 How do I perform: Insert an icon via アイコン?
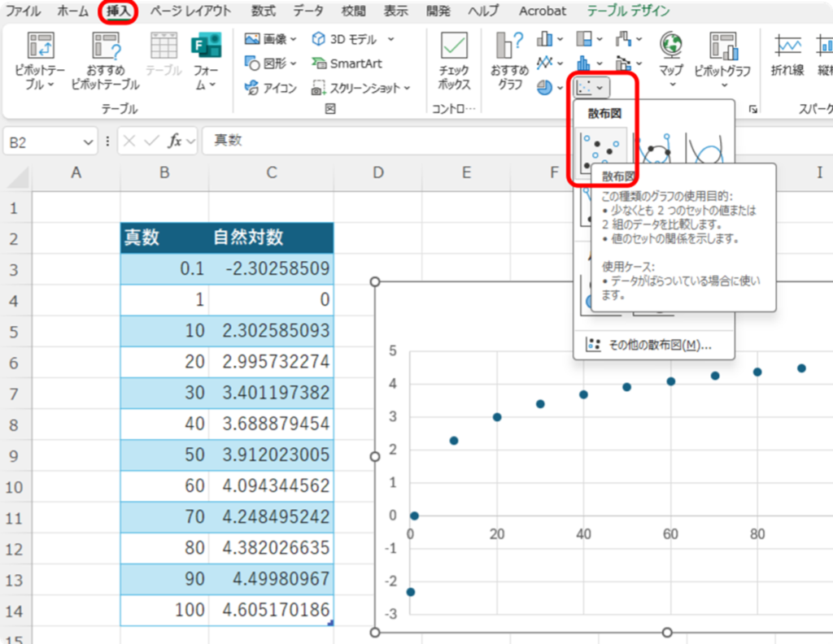point(270,88)
